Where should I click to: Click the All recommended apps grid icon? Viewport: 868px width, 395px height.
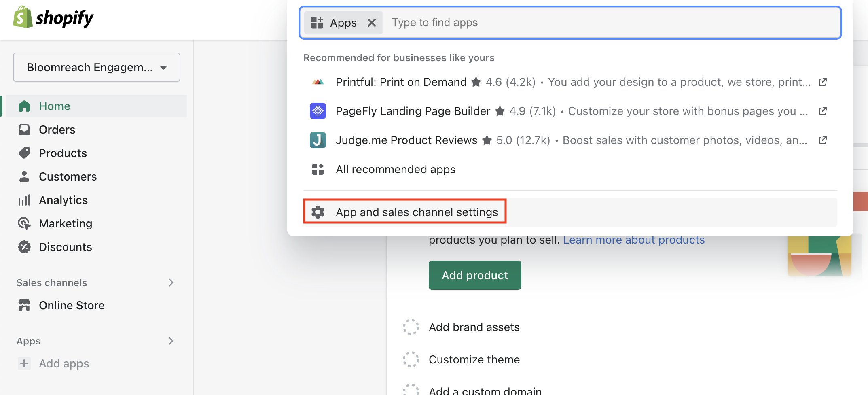(x=318, y=169)
